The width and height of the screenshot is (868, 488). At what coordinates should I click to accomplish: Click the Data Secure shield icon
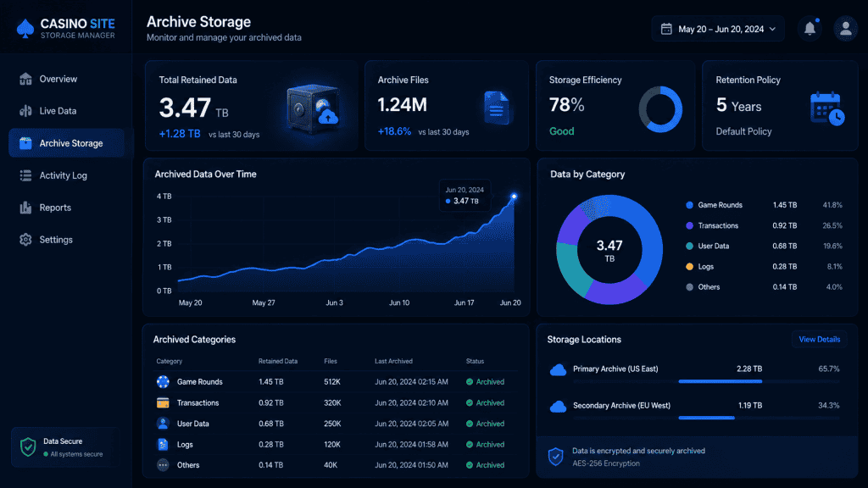[x=28, y=446]
